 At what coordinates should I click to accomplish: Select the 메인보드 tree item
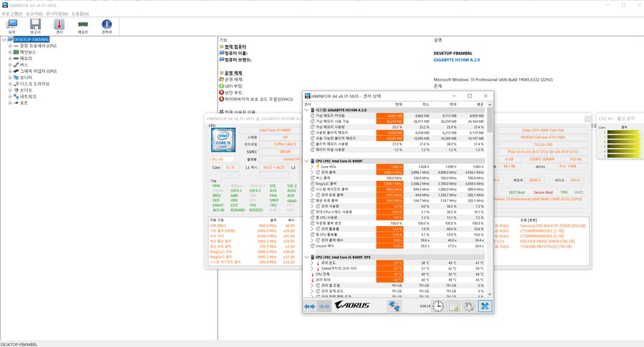coord(27,52)
